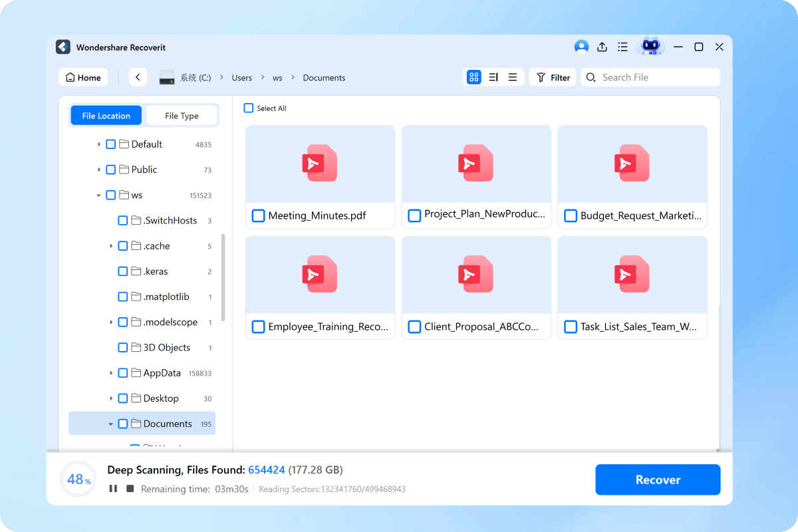Image resolution: width=798 pixels, height=532 pixels.
Task: Check the .matplotlib folder checkbox
Action: coord(123,297)
